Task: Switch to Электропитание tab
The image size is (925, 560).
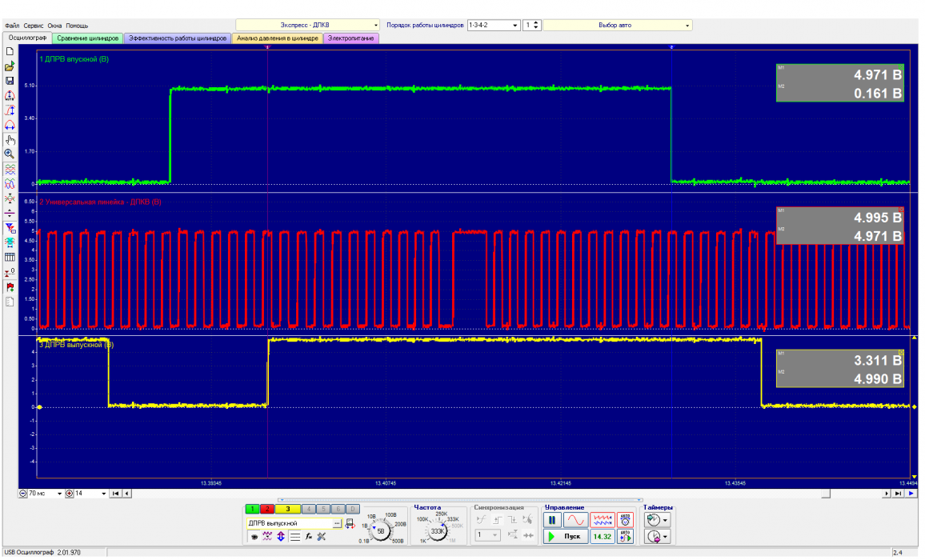Action: [x=350, y=38]
